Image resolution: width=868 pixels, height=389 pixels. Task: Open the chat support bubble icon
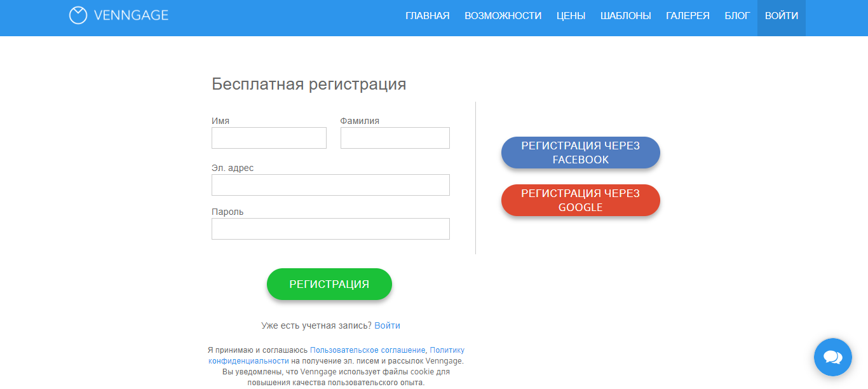[832, 357]
